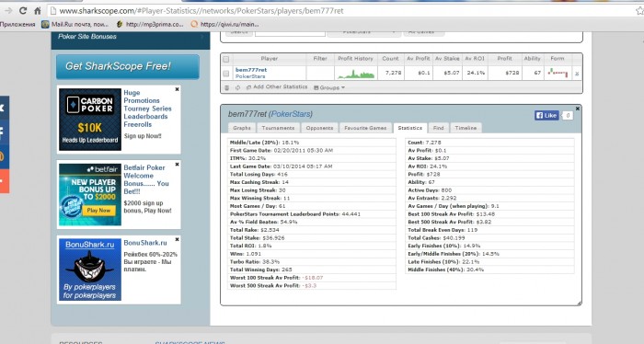Expand the Poker Site Bonuses menu
Viewport: 644px width, 344px height.
pyautogui.click(x=131, y=37)
